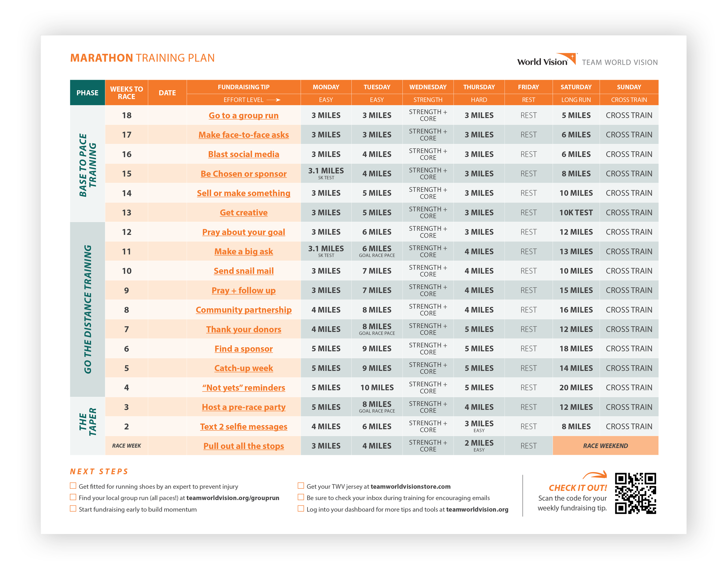Open the Thank your donors tip
The width and height of the screenshot is (728, 567).
coord(243,329)
